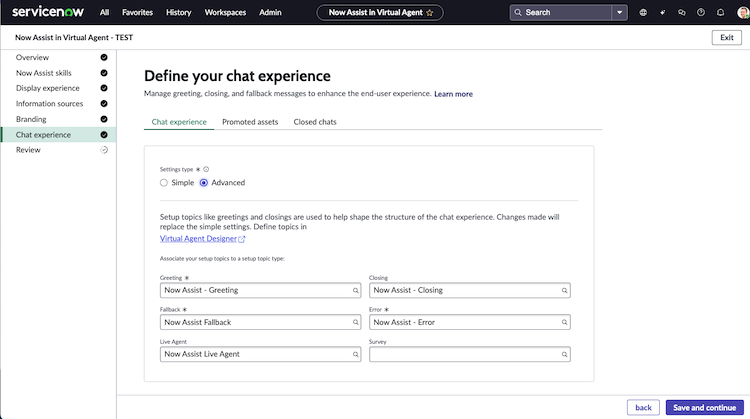Open the Workspaces menu
Image resolution: width=750 pixels, height=419 pixels.
pyautogui.click(x=225, y=12)
